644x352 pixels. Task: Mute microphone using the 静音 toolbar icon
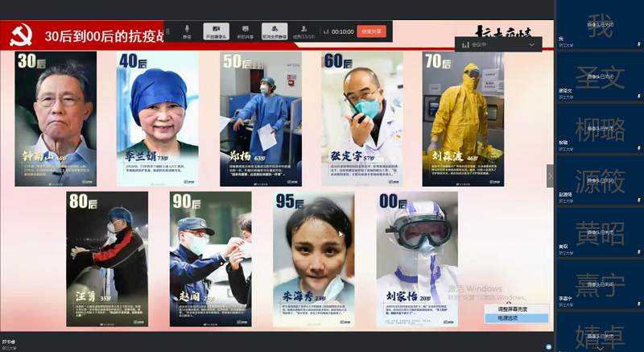[x=187, y=31]
